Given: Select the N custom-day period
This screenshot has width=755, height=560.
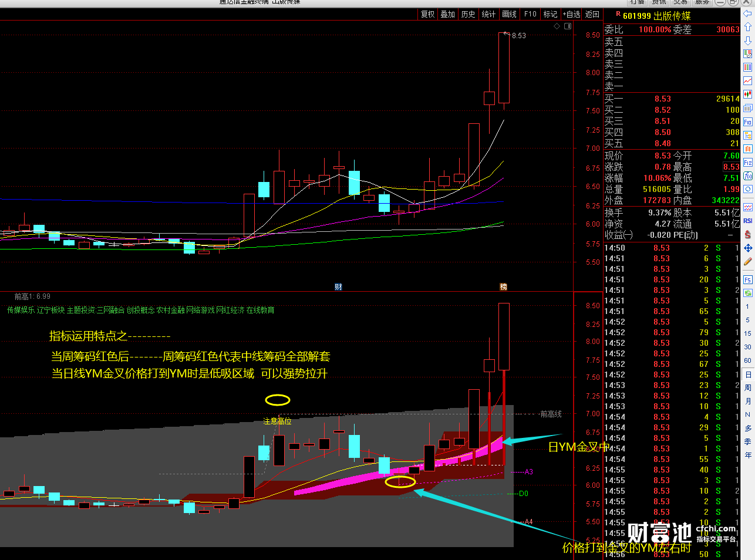Looking at the screenshot, I should pos(748,414).
